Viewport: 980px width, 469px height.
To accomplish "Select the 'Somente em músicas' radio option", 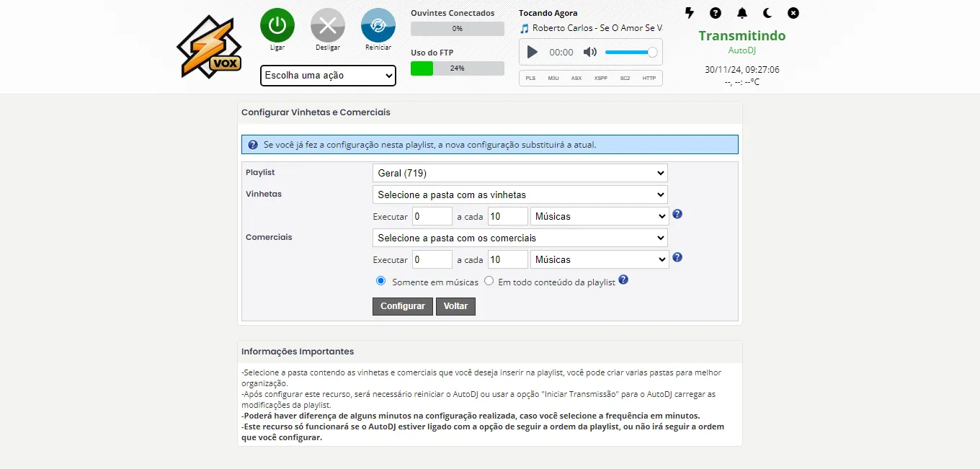I will point(381,281).
